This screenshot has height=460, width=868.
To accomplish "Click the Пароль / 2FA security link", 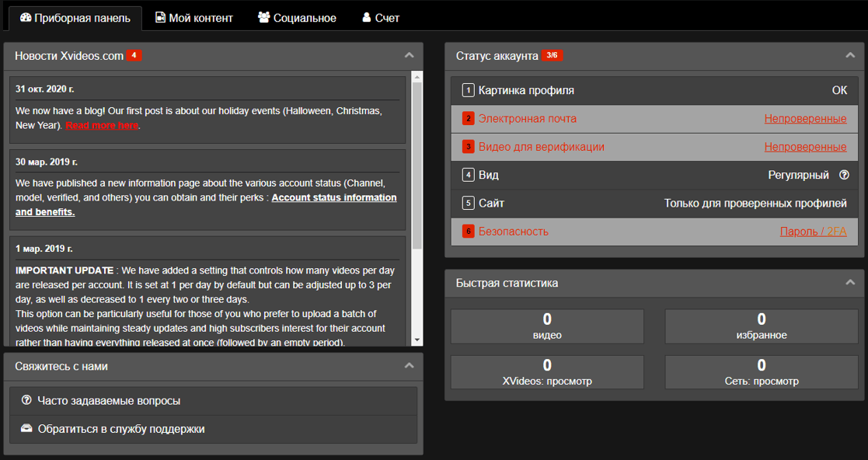I will pyautogui.click(x=813, y=232).
